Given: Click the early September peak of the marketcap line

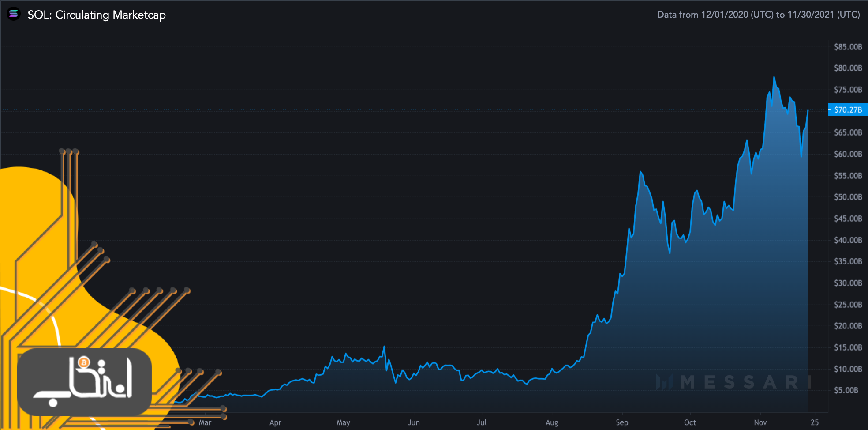Looking at the screenshot, I should [x=640, y=172].
